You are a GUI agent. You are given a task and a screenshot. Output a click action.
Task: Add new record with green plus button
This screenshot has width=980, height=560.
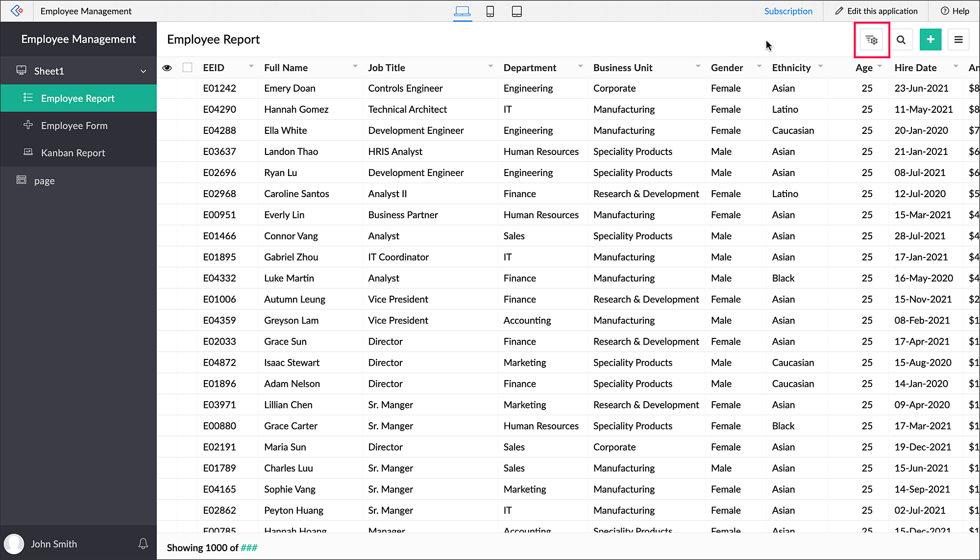click(x=930, y=40)
